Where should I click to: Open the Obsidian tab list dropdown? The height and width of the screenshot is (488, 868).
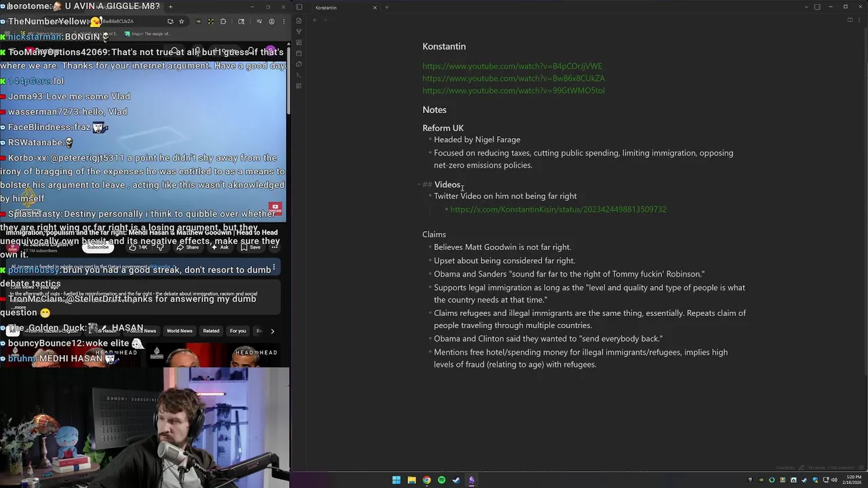[806, 7]
